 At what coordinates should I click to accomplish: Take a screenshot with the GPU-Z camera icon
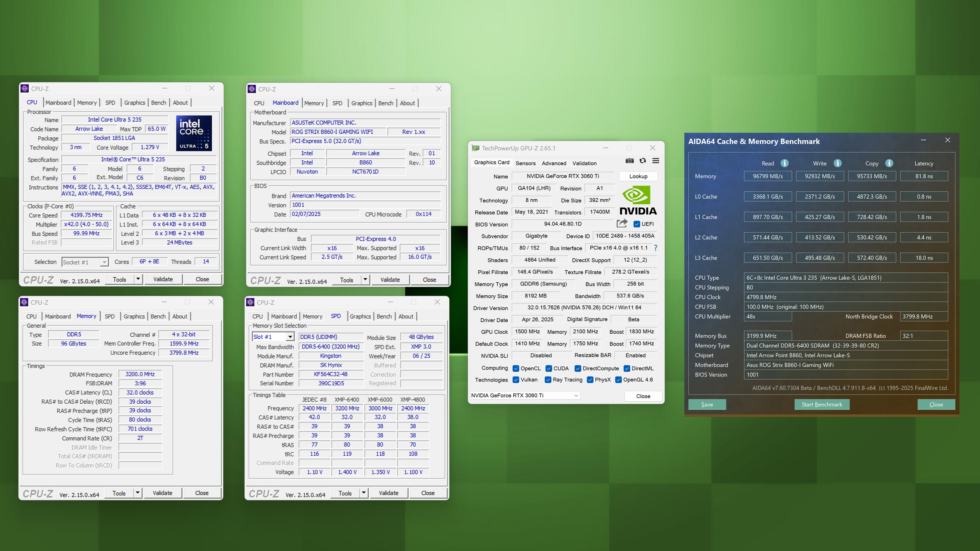coord(629,161)
